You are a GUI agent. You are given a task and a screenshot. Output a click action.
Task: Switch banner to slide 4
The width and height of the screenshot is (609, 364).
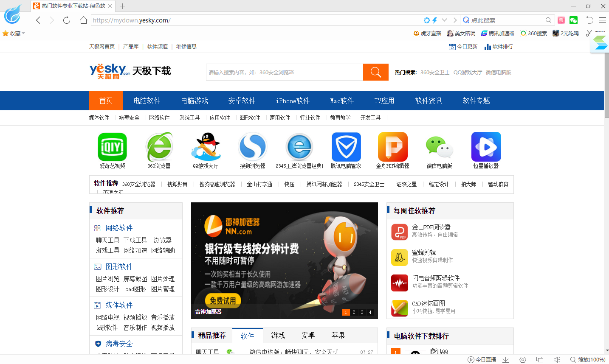point(370,312)
